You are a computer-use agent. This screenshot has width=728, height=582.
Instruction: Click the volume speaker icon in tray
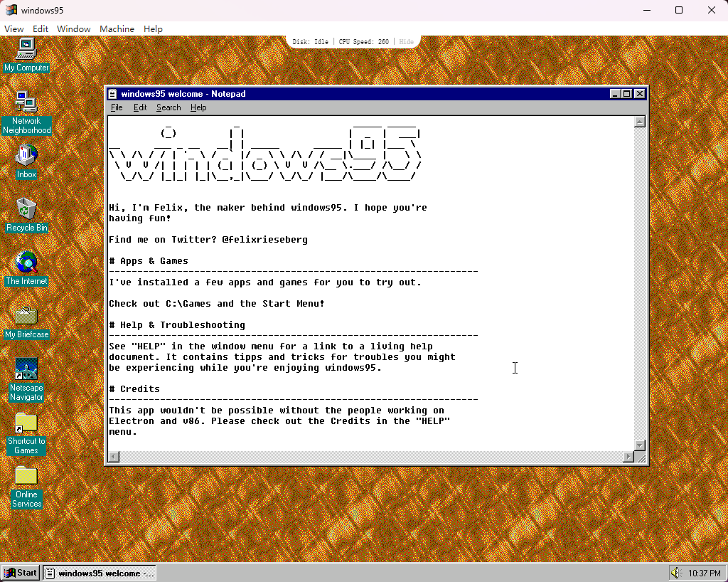tap(676, 573)
